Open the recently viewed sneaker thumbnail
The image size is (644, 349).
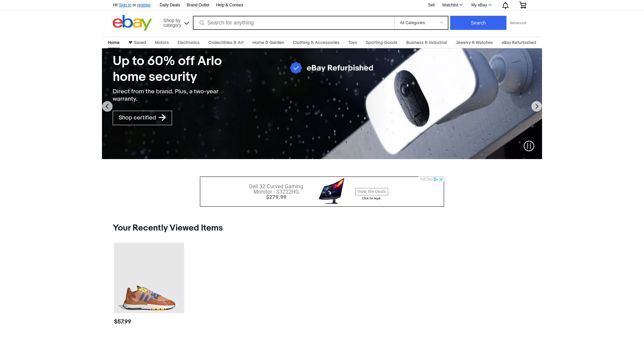pos(149,278)
